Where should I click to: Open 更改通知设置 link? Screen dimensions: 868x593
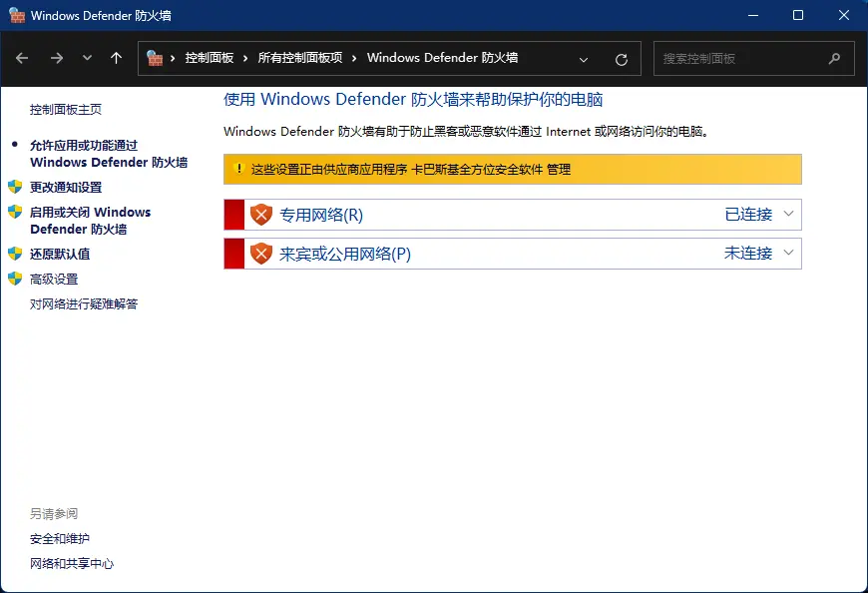66,187
